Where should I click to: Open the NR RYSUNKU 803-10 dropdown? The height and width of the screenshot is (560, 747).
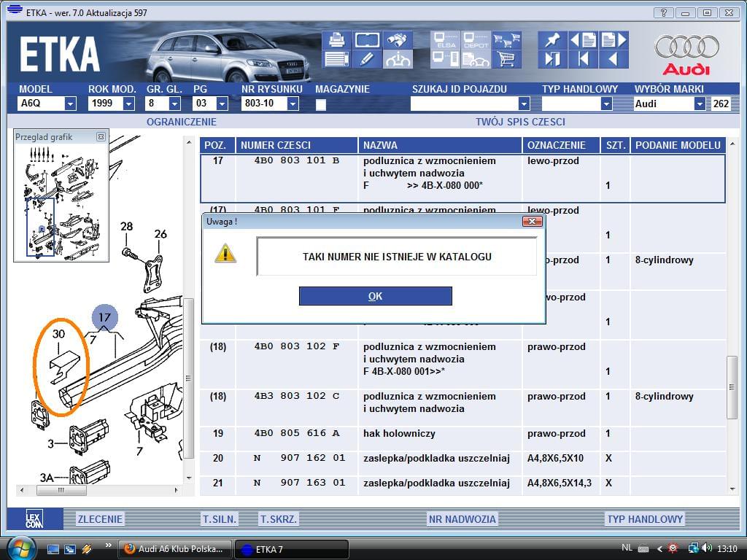(293, 104)
